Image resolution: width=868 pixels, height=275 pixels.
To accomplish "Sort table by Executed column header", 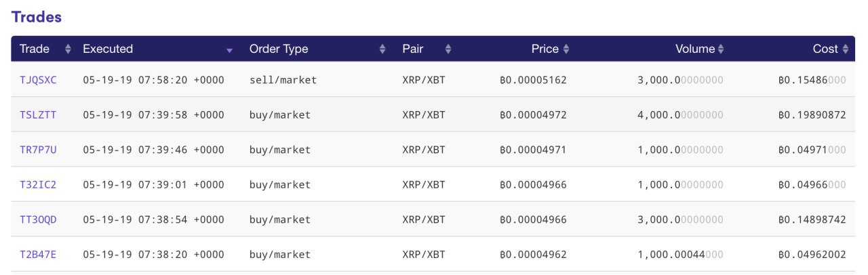I will coord(108,49).
